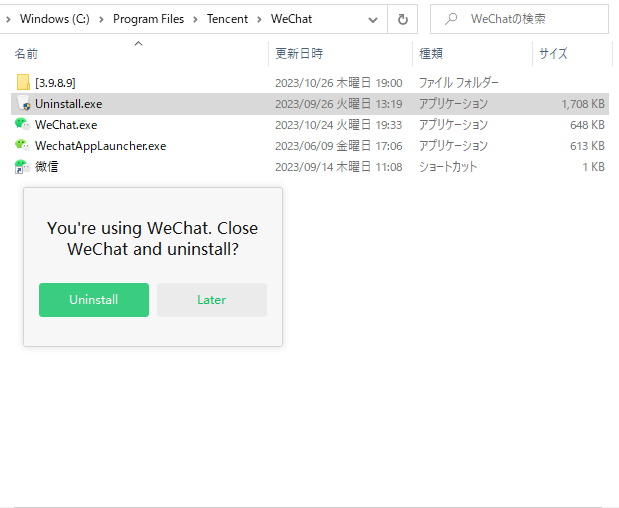Sort files by 種類 column
Viewport: 619px width, 508px height.
point(431,53)
